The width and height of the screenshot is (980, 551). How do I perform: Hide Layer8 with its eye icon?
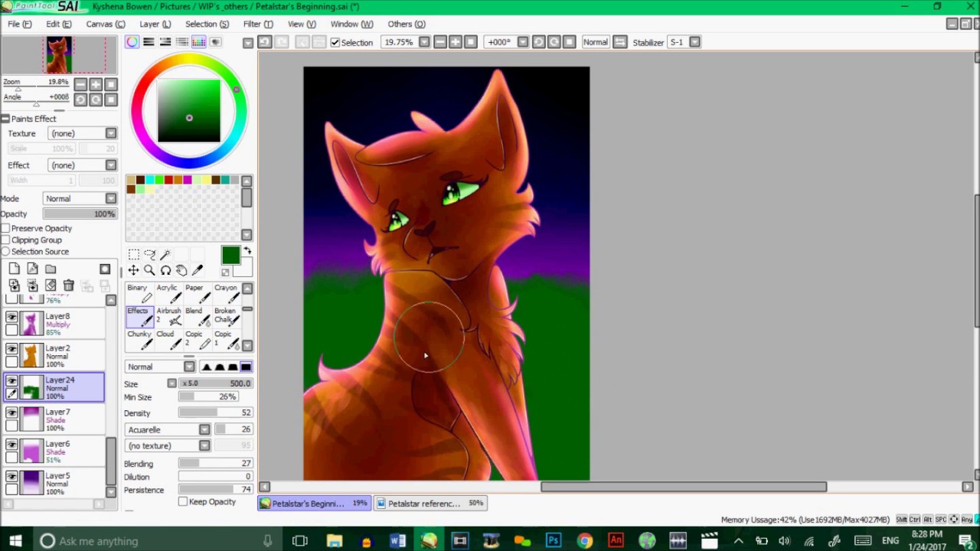pos(11,317)
